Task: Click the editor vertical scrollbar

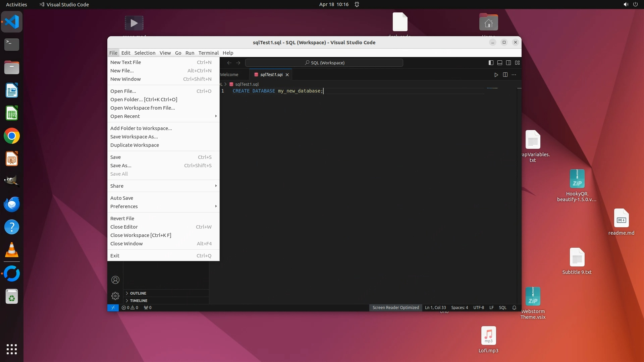Action: pos(519,168)
